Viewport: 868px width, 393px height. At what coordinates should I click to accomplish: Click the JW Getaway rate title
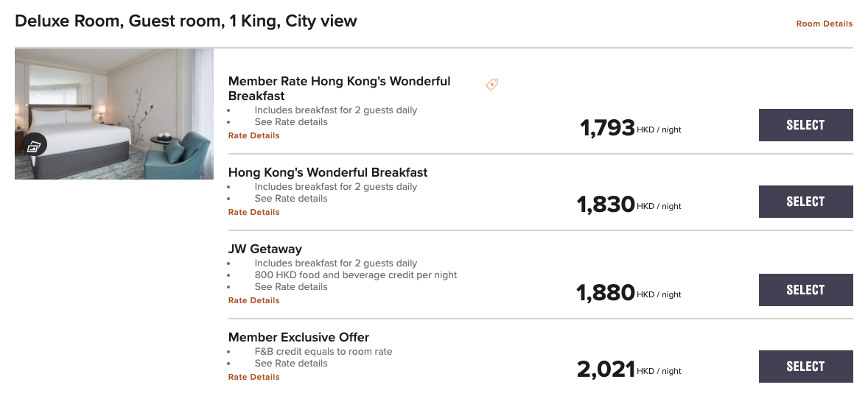coord(265,249)
